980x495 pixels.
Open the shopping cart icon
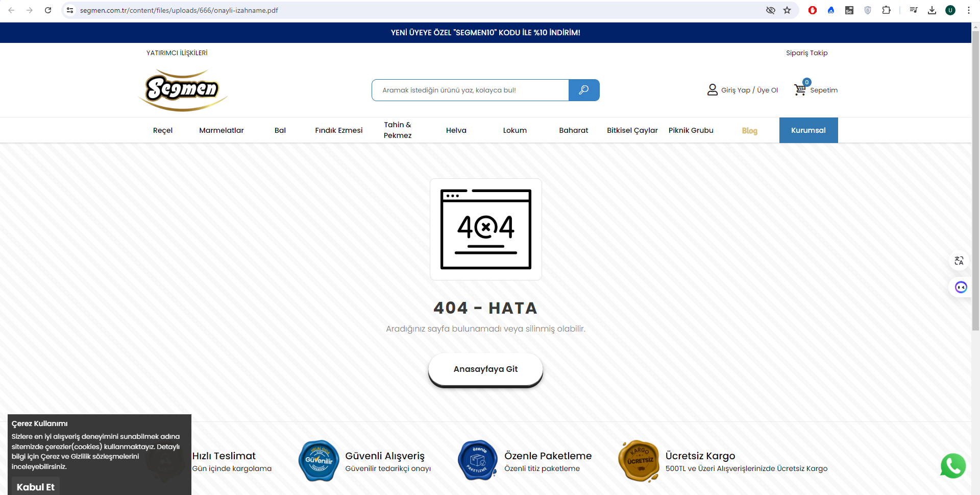coord(800,90)
